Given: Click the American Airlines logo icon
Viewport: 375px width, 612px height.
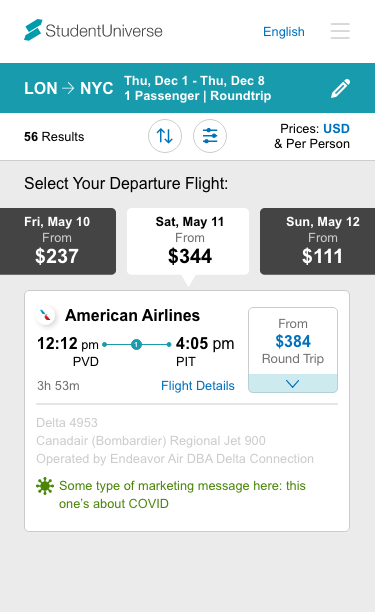Looking at the screenshot, I should click(46, 315).
